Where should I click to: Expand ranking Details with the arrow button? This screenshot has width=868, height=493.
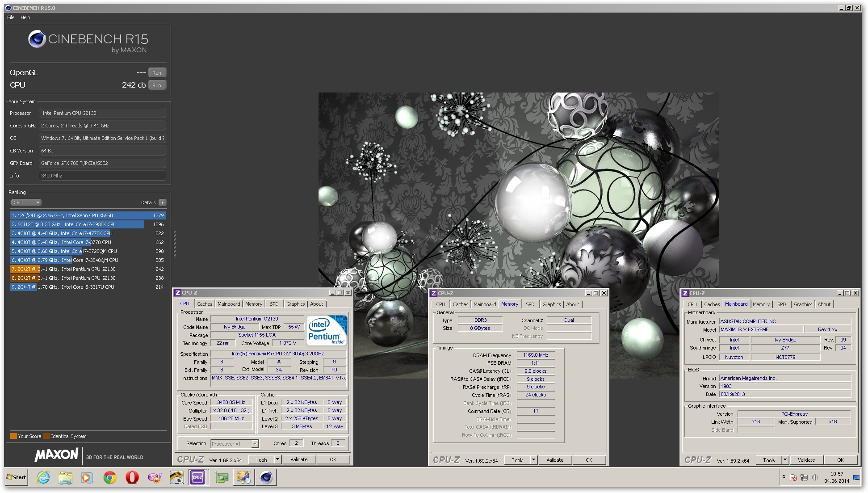click(163, 202)
